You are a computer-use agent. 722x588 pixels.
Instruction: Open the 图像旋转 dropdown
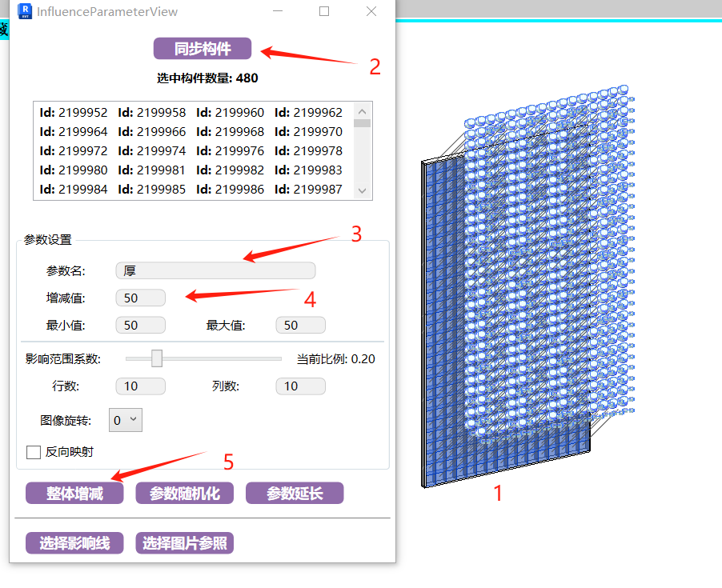(x=126, y=420)
